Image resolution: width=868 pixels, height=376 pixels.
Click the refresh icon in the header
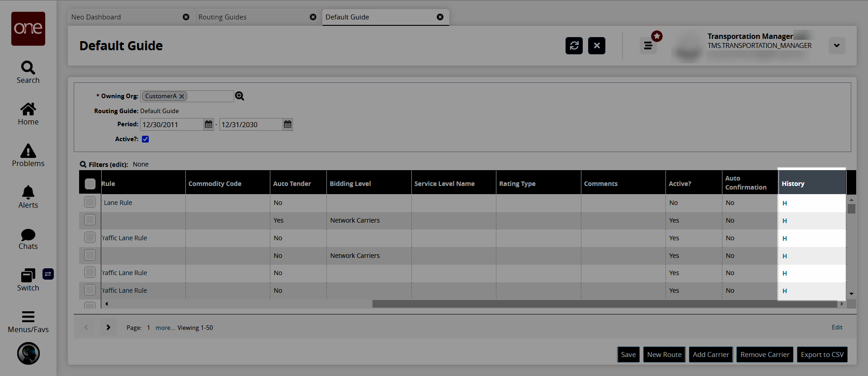tap(574, 46)
